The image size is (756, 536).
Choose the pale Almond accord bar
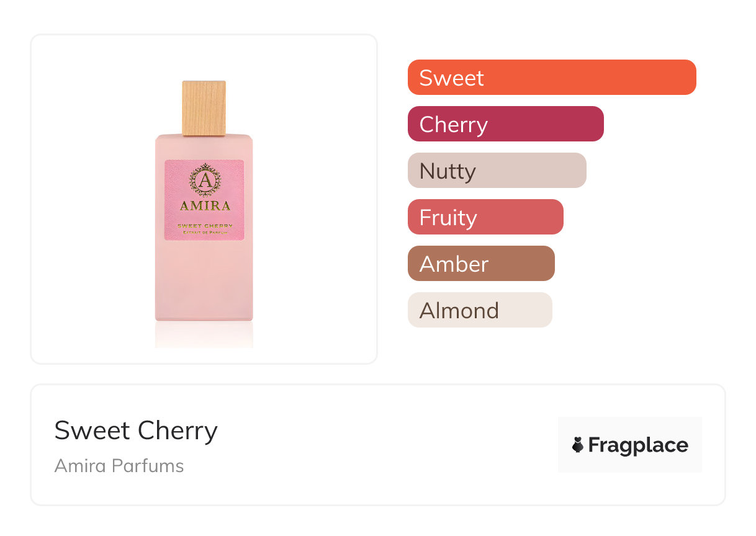click(479, 310)
